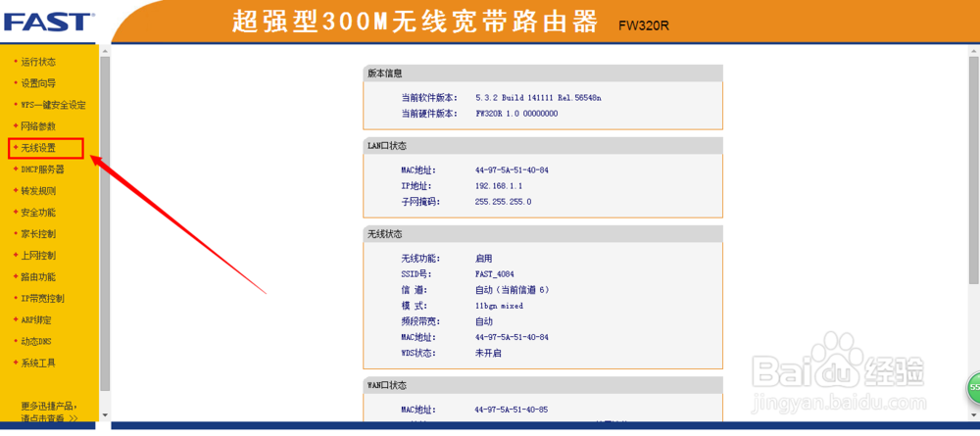
Task: Click the main page scrollbar thumb
Action: (x=974, y=170)
